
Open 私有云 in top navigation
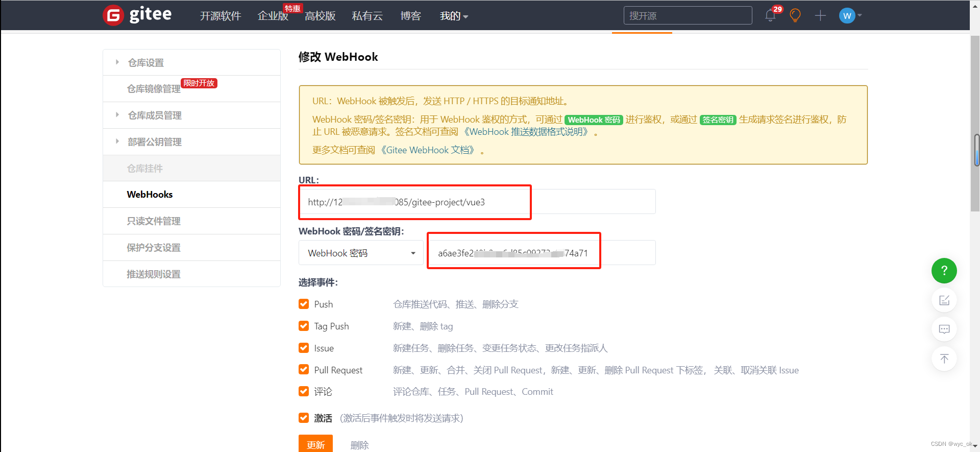pos(367,16)
